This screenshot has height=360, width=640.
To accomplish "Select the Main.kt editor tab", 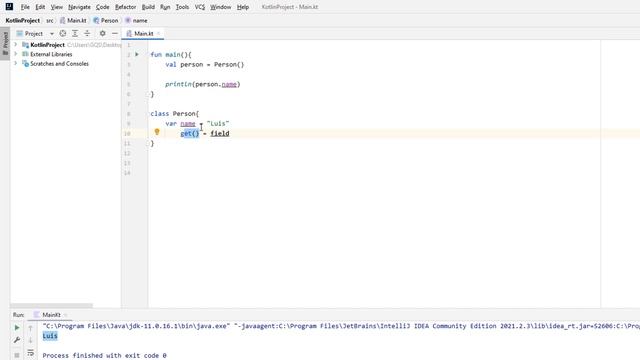I will click(x=143, y=33).
